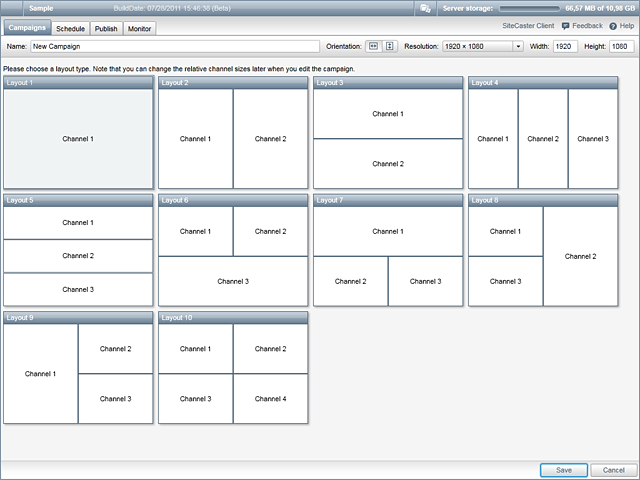
Task: Click the Width input field
Action: click(565, 46)
